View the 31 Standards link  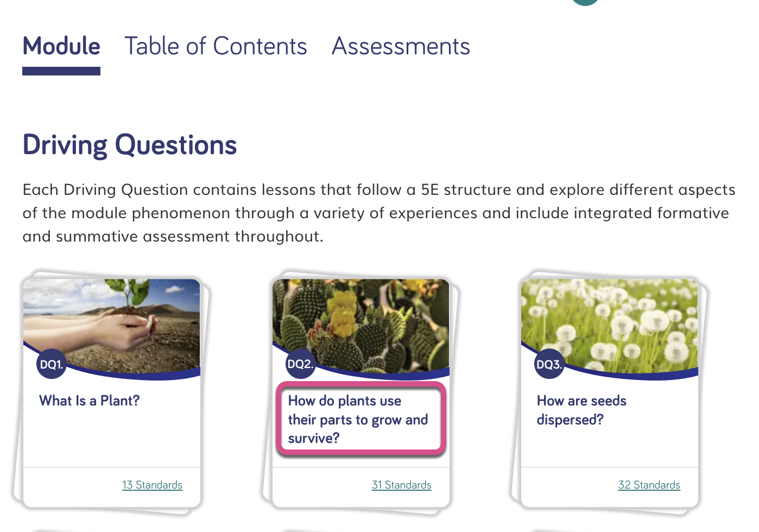pyautogui.click(x=401, y=485)
